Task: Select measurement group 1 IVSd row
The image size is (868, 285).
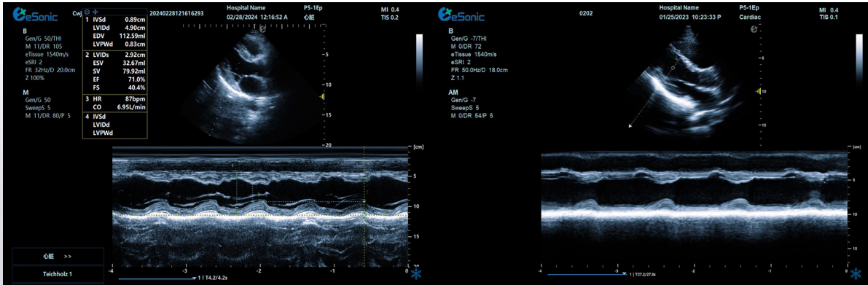Action: [114, 20]
